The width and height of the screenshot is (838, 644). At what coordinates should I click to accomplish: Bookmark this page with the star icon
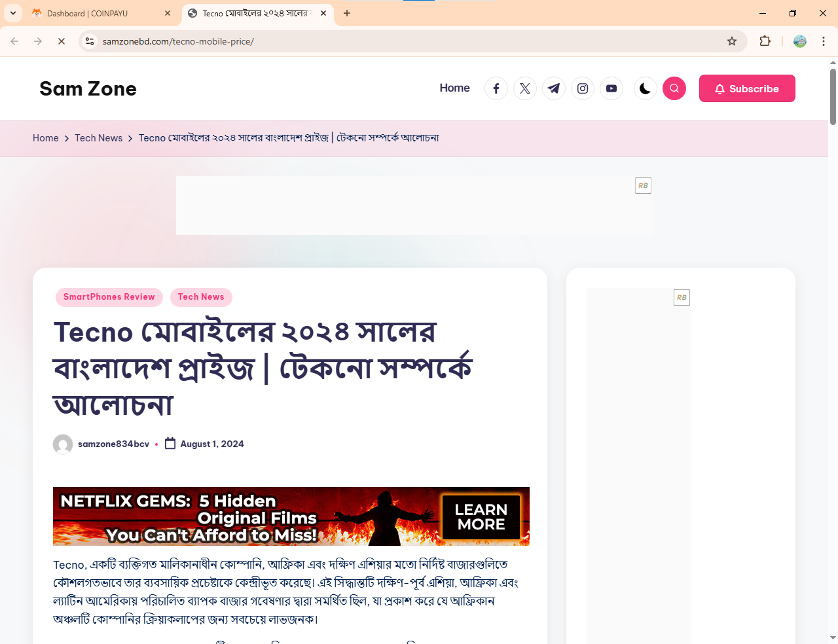click(x=732, y=41)
